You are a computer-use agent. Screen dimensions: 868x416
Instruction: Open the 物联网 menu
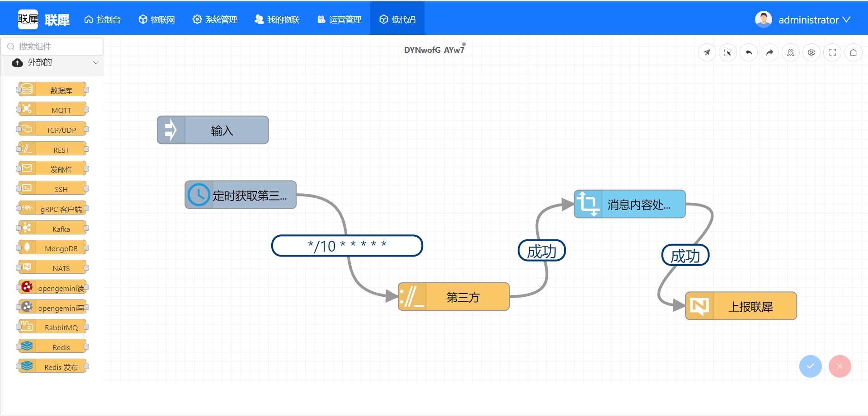(x=156, y=19)
